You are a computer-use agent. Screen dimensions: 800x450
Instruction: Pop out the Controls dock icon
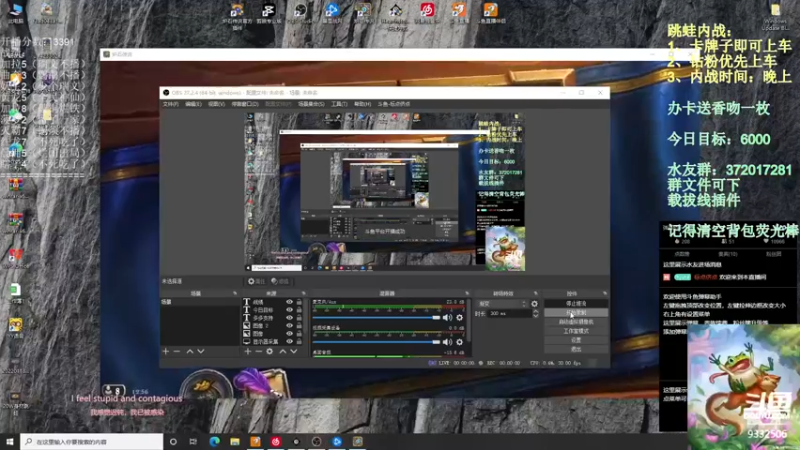click(605, 293)
